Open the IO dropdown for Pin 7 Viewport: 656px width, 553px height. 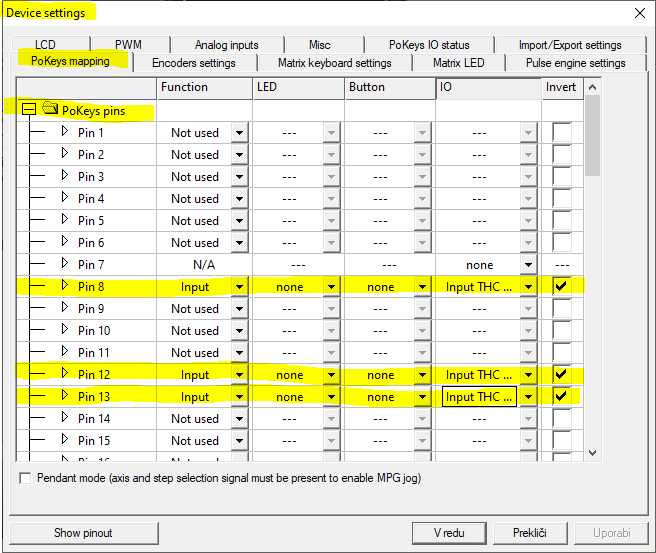pyautogui.click(x=528, y=265)
